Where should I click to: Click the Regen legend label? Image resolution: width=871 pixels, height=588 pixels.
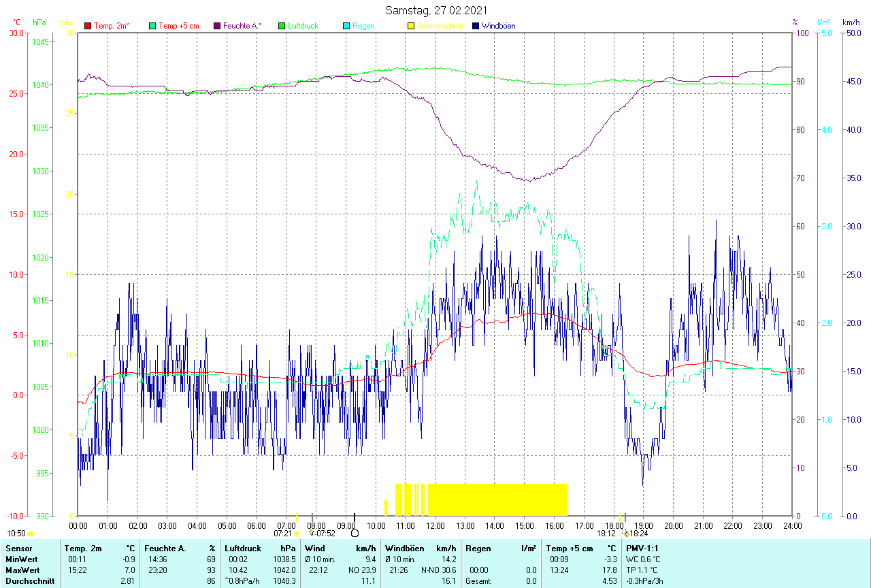363,26
